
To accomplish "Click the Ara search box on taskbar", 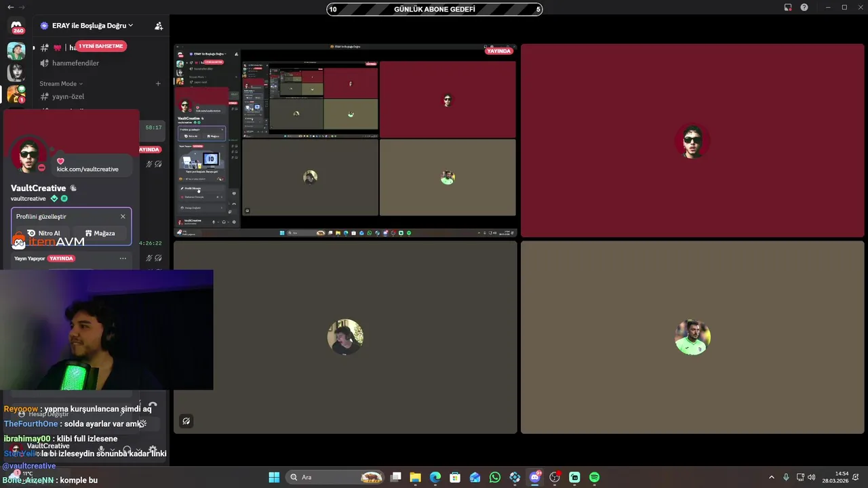I will click(x=335, y=477).
